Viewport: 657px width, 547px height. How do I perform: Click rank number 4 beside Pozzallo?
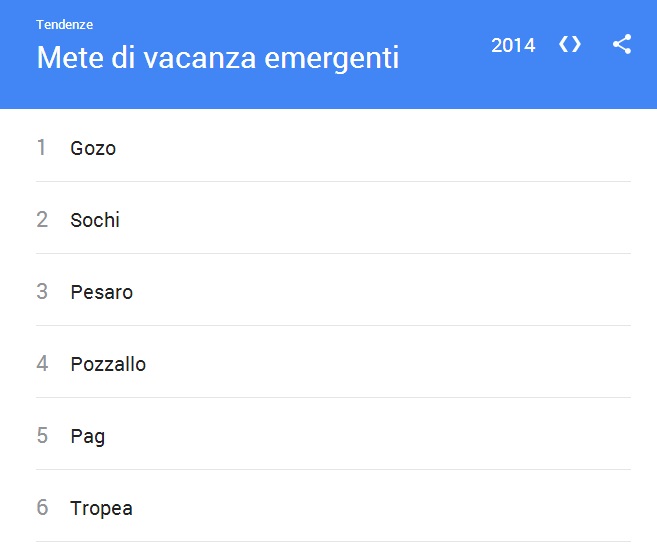(42, 364)
